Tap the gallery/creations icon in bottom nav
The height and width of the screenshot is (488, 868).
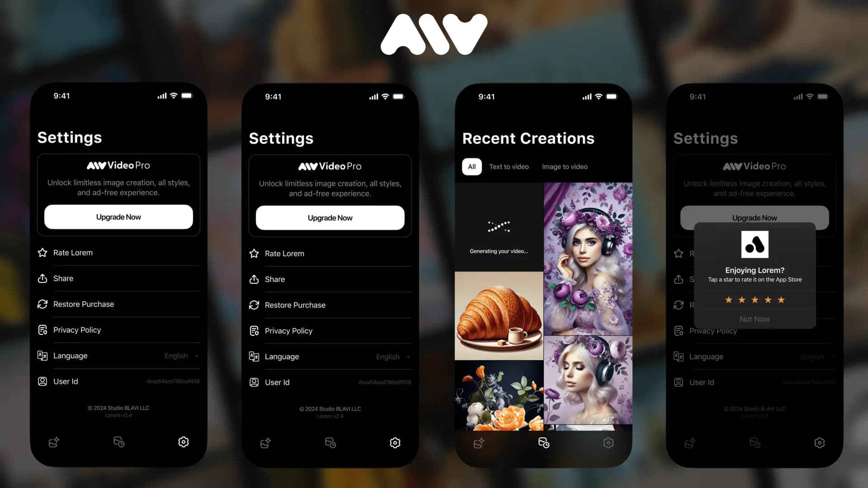(x=543, y=442)
